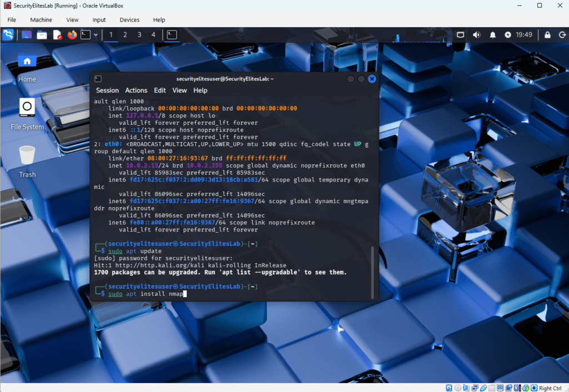Mute audio using the panel speaker icon
Image resolution: width=569 pixels, height=392 pixels.
click(x=476, y=34)
